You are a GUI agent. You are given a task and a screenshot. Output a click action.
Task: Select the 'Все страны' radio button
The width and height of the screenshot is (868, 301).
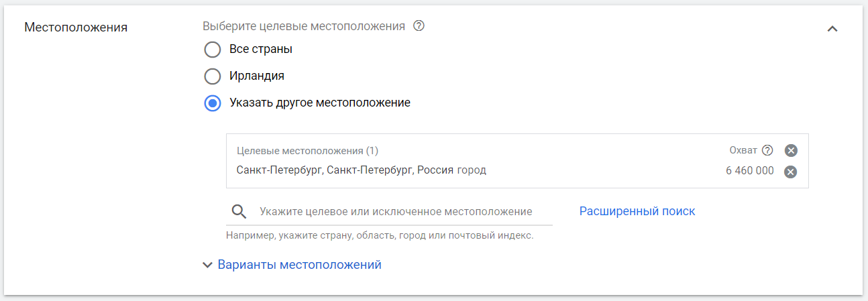(x=213, y=50)
